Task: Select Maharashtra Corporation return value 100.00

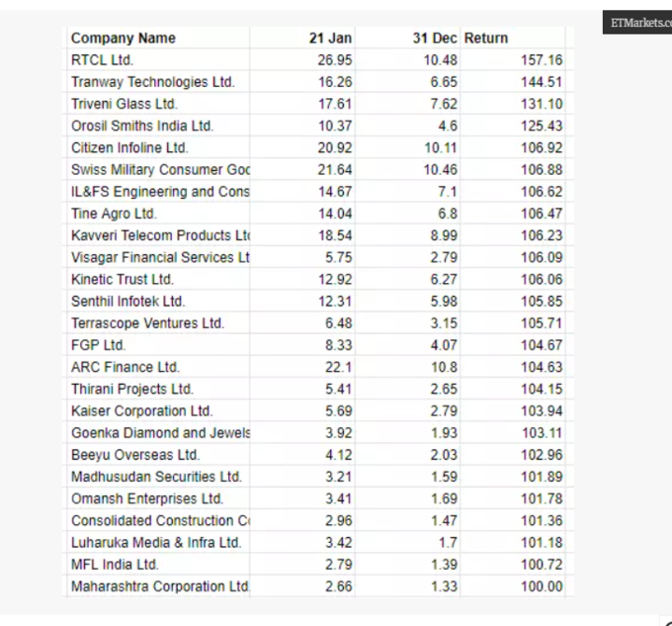Action: [x=542, y=586]
